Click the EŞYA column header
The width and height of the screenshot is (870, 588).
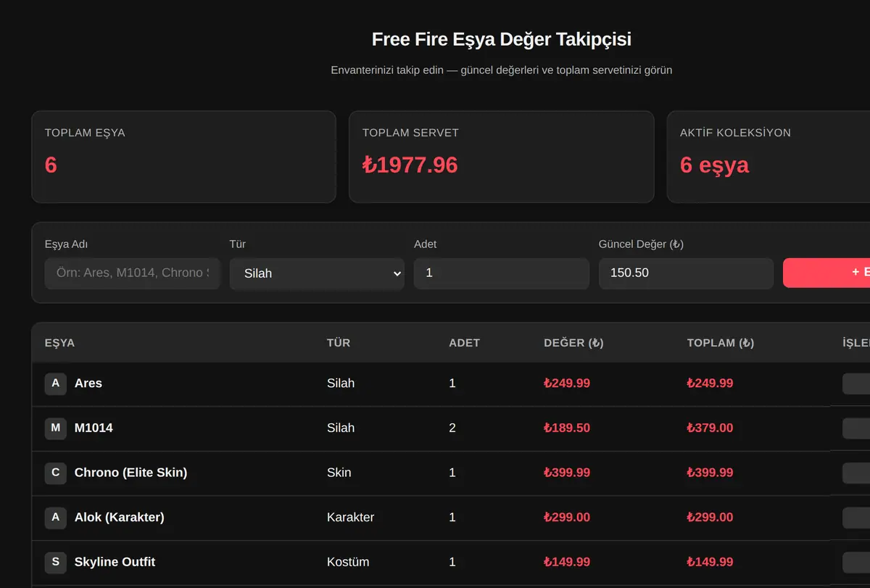(x=59, y=343)
